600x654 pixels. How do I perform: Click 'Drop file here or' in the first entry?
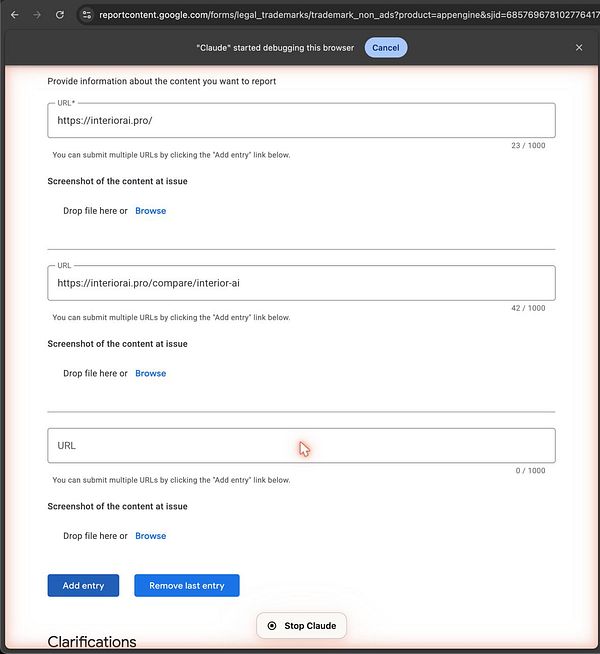[x=95, y=211]
